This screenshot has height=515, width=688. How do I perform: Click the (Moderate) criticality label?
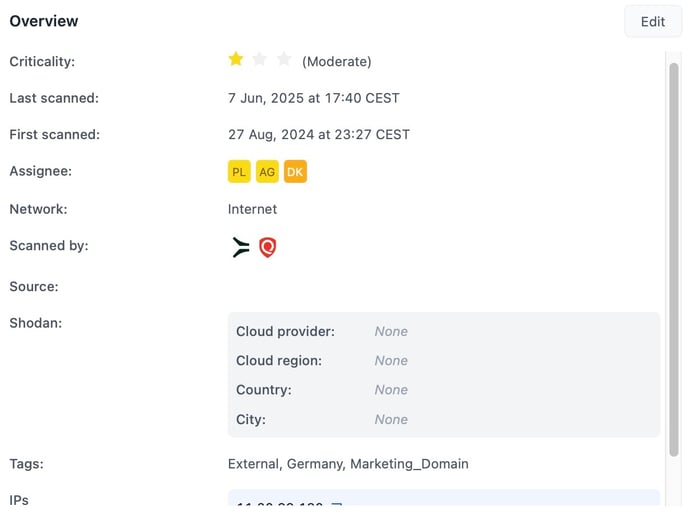pyautogui.click(x=337, y=61)
